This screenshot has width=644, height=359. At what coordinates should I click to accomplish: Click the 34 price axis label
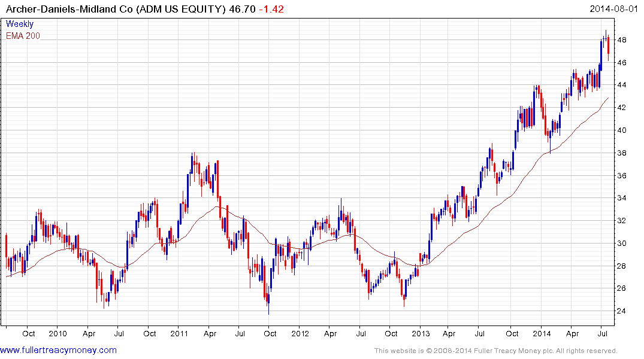click(621, 198)
